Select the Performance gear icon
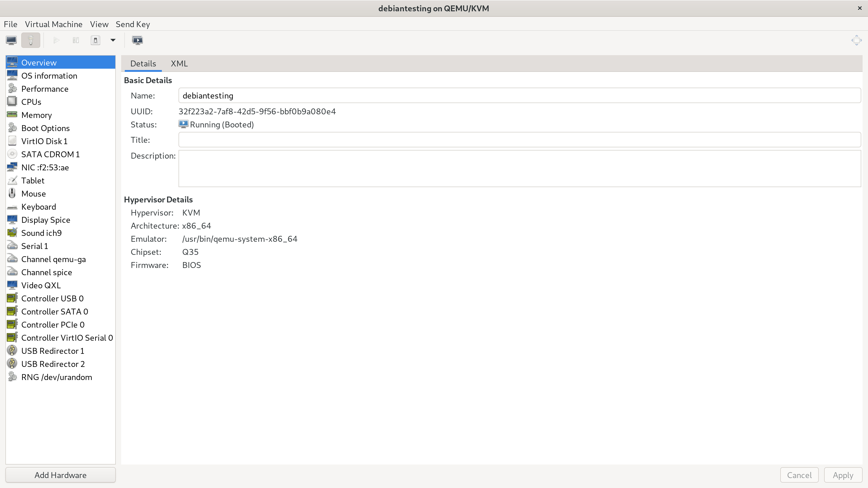Viewport: 868px width, 488px height. pyautogui.click(x=12, y=89)
